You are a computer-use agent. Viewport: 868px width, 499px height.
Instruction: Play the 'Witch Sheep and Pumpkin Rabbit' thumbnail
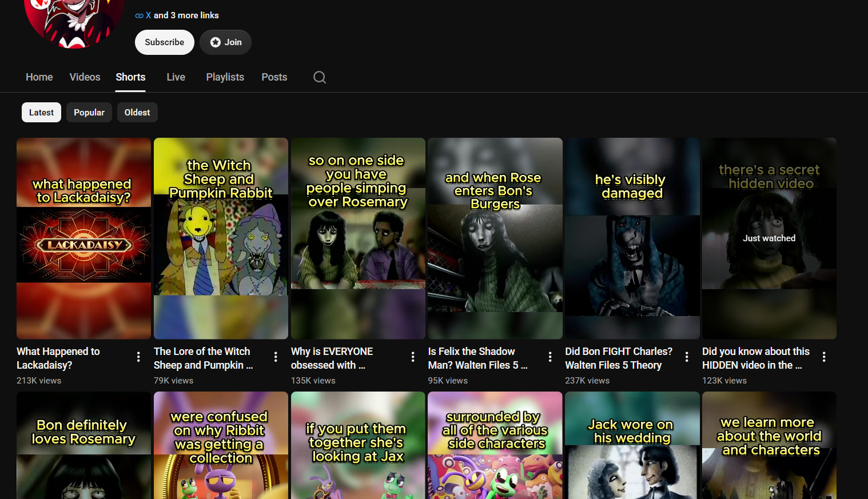pyautogui.click(x=221, y=238)
